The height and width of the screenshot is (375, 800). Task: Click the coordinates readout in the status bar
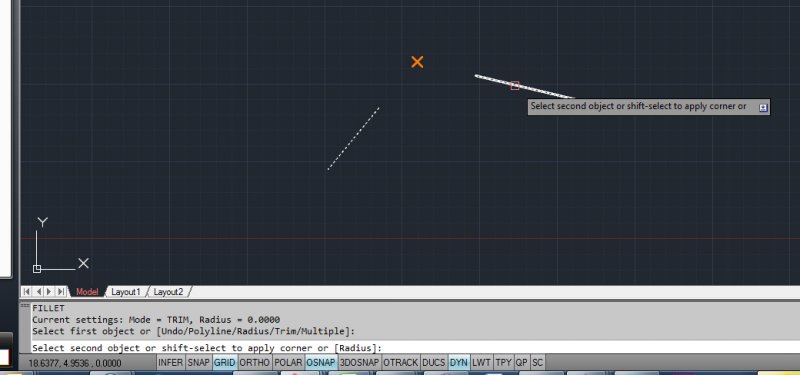[74, 363]
